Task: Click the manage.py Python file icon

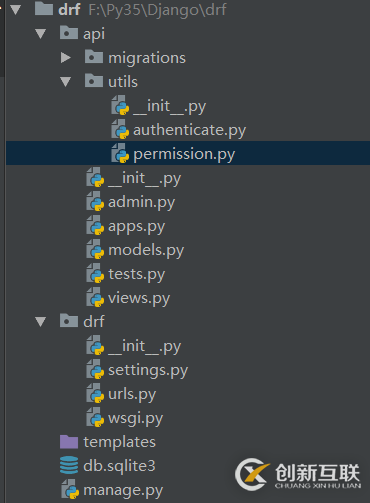Action: pos(70,490)
